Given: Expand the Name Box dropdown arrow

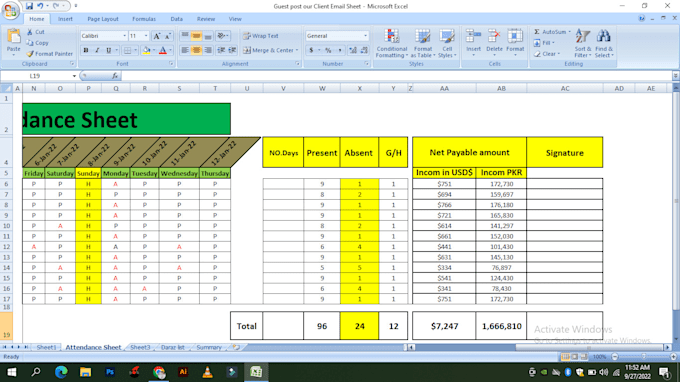Looking at the screenshot, I should [74, 76].
